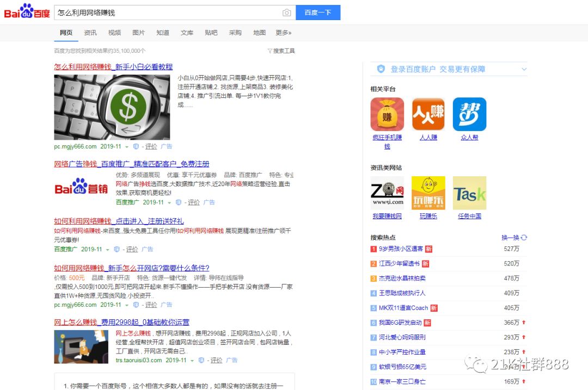Open hot search 中小学严控作业量
The width and height of the screenshot is (588, 390).
coord(402,352)
